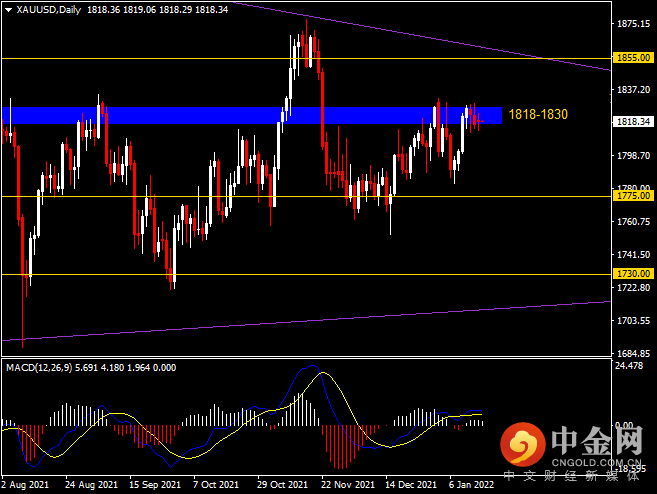This screenshot has height=494, width=657.
Task: Select the 1775.00 horizontal line price tag
Action: 634,195
